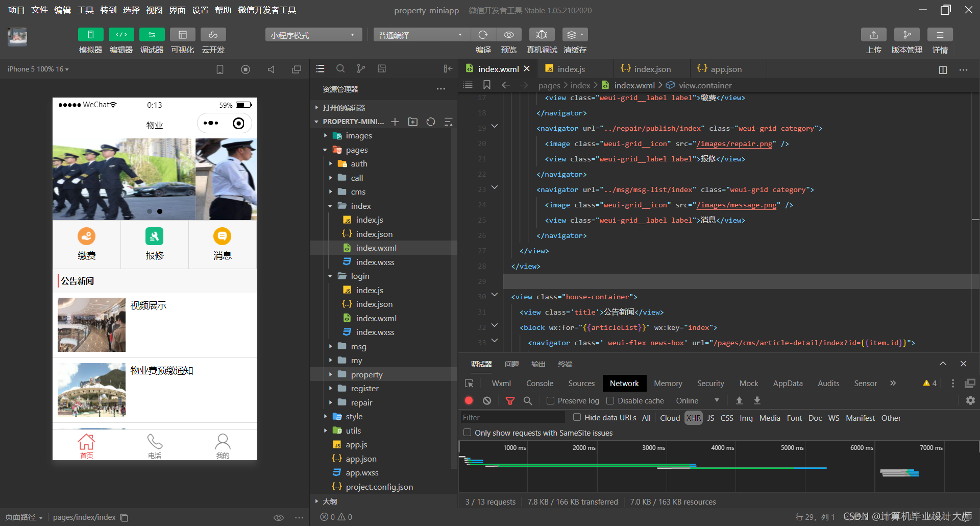Image resolution: width=980 pixels, height=526 pixels.
Task: Expand the images folder
Action: point(325,136)
